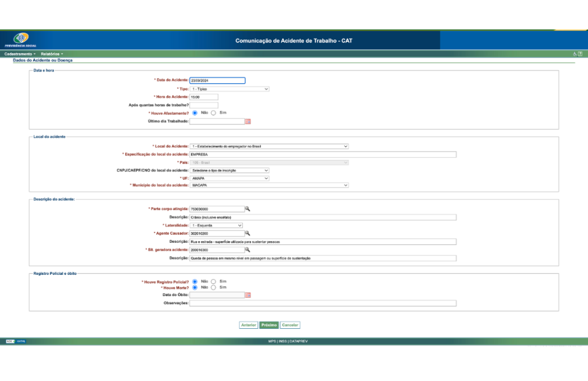This screenshot has height=381, width=588.
Task: Click the help icon in top-right corner
Action: (581, 54)
